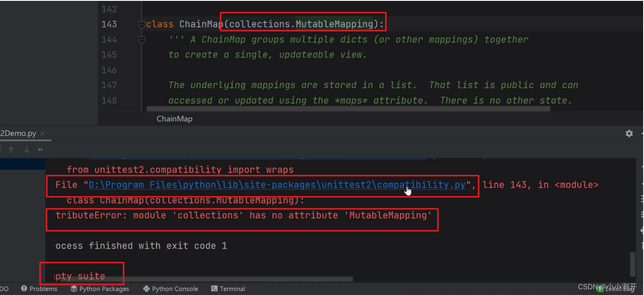
Task: Open the run panel settings gear
Action: (629, 133)
